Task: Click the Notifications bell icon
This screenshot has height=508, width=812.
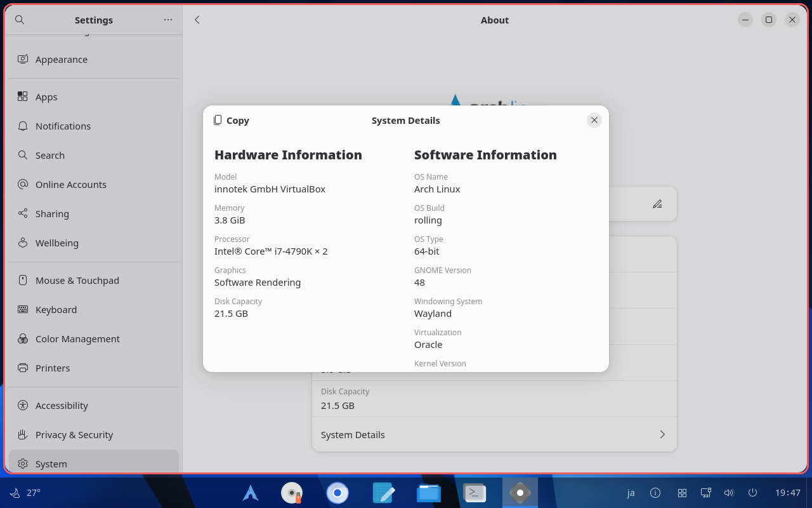Action: 23,126
